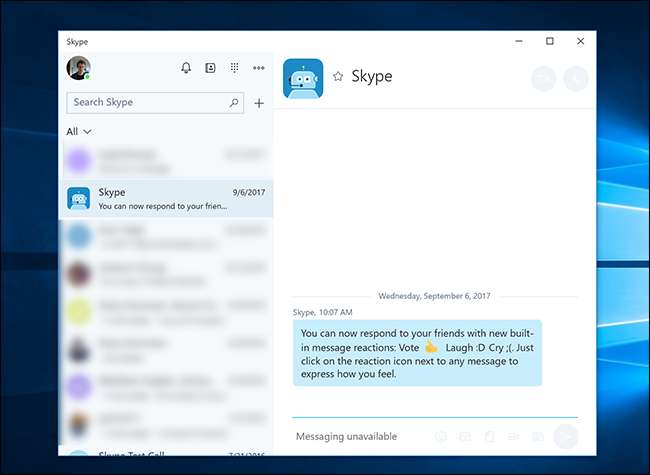Image resolution: width=650 pixels, height=475 pixels.
Task: Minimize the Skype window
Action: pyautogui.click(x=519, y=41)
